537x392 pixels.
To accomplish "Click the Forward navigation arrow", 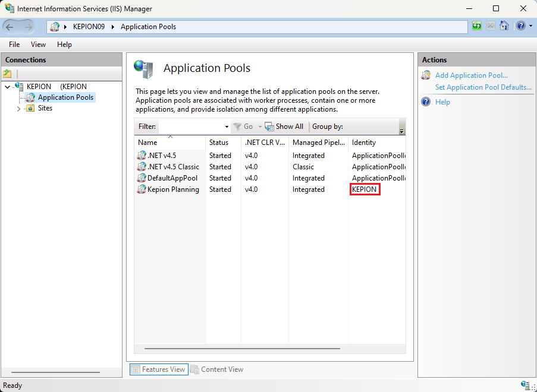I will 29,27.
